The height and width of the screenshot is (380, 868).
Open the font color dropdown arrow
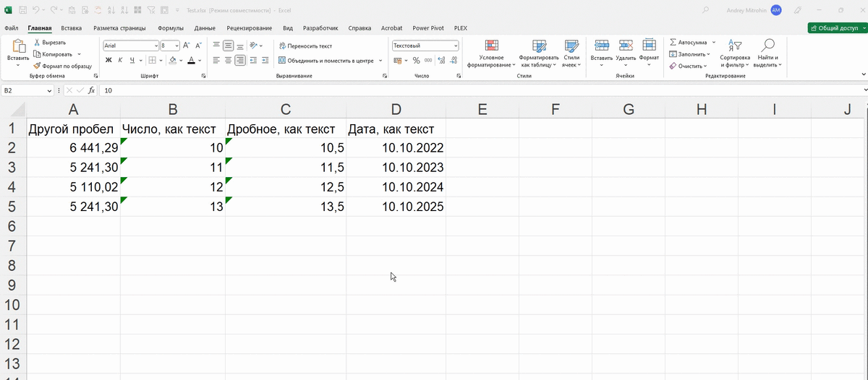tap(200, 61)
